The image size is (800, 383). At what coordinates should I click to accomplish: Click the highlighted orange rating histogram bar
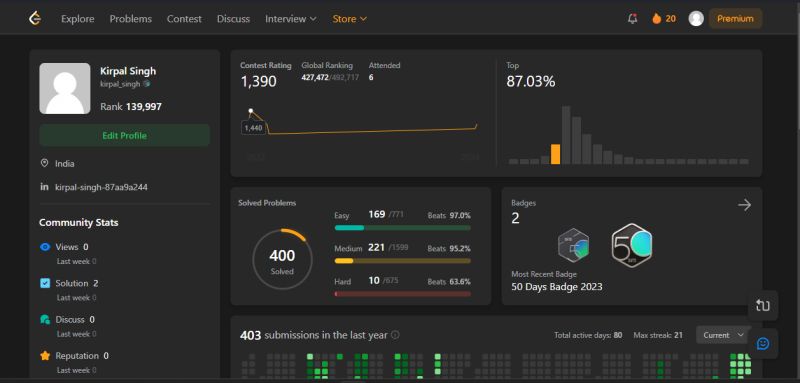556,154
